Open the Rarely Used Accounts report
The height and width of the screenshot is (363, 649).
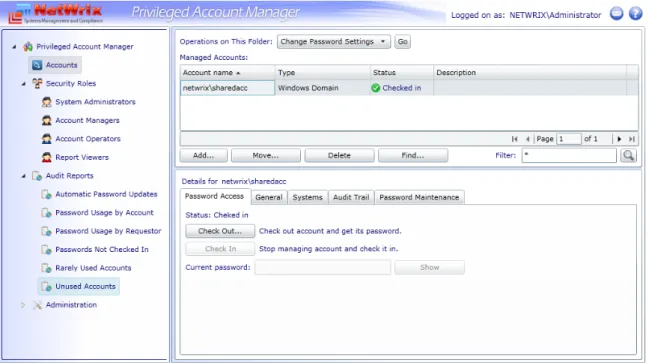[x=93, y=268]
